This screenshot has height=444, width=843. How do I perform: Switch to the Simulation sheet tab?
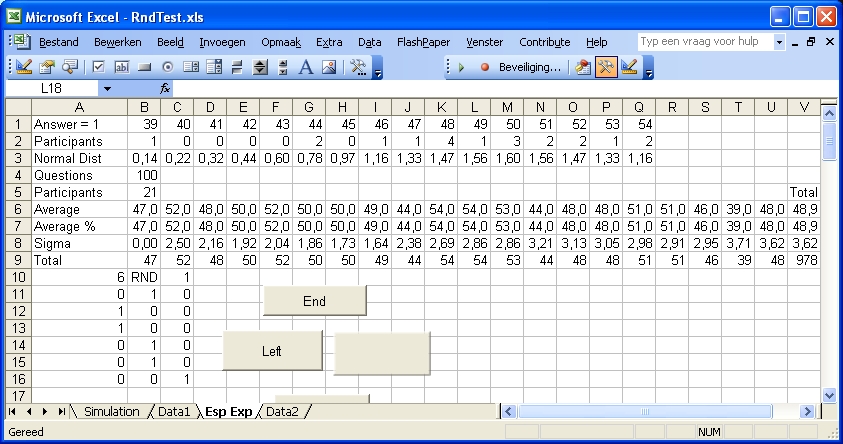[111, 412]
